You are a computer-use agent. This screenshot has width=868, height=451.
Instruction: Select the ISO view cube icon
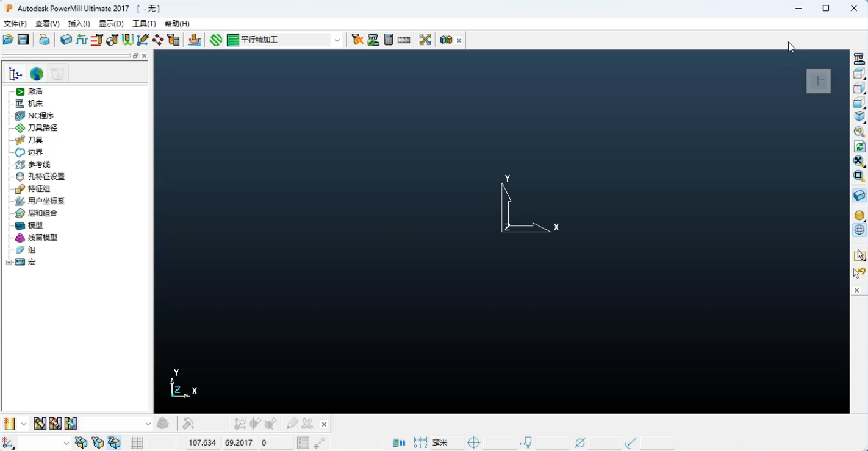859,116
